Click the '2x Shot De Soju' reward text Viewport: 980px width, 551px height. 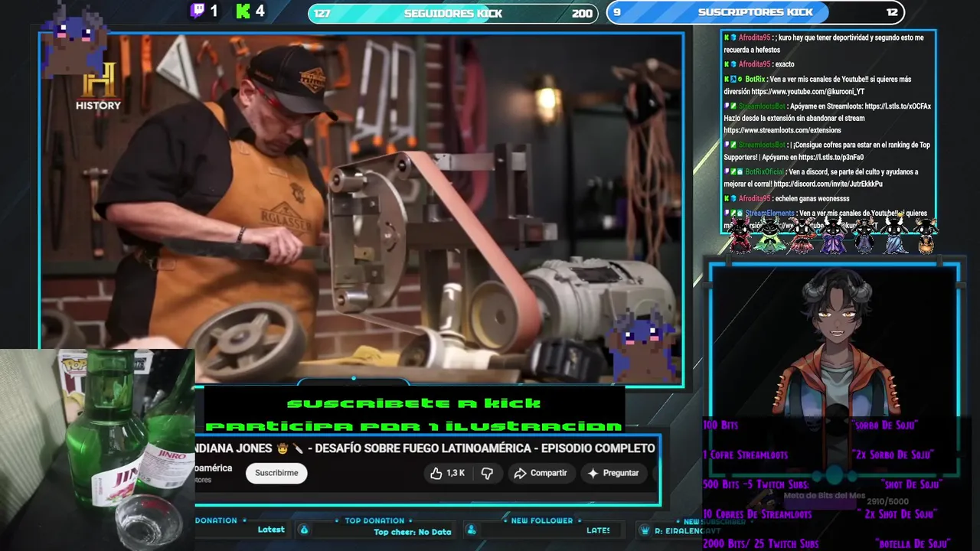(898, 514)
